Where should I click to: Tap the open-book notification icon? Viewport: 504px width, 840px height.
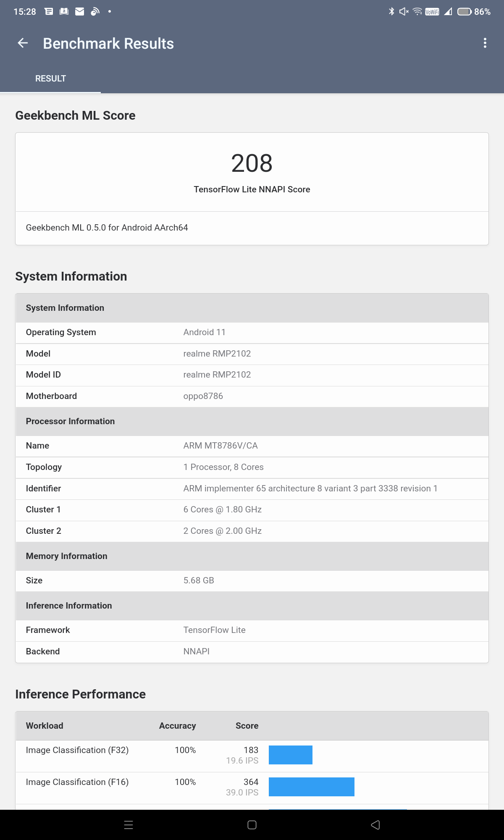[64, 12]
